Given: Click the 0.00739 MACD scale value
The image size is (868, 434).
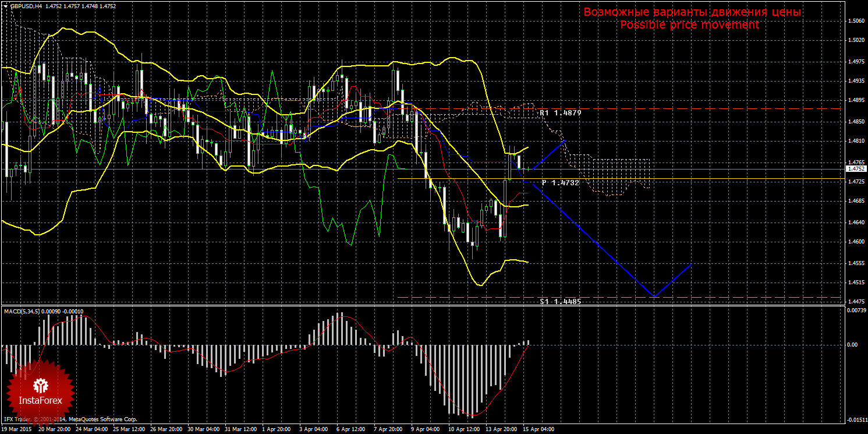Looking at the screenshot, I should pos(856,310).
